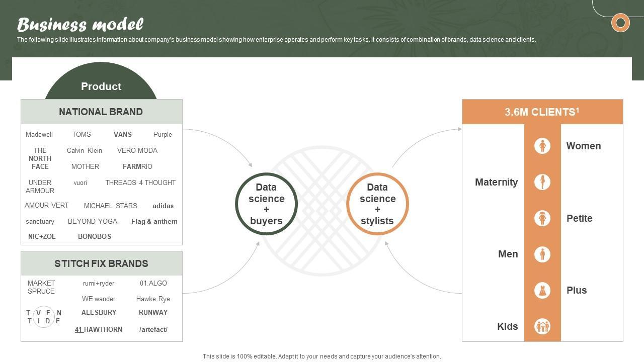Click the '100% editable' footer note
Screen dimensions: 644x362
(322, 356)
